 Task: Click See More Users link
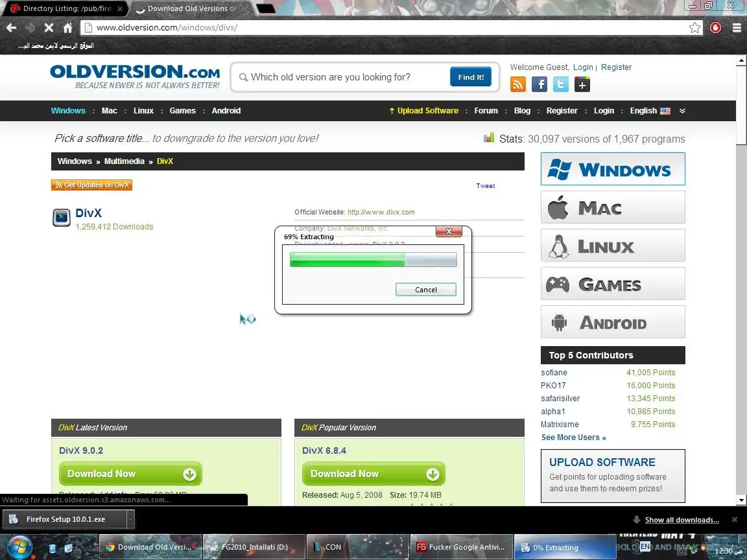point(574,437)
